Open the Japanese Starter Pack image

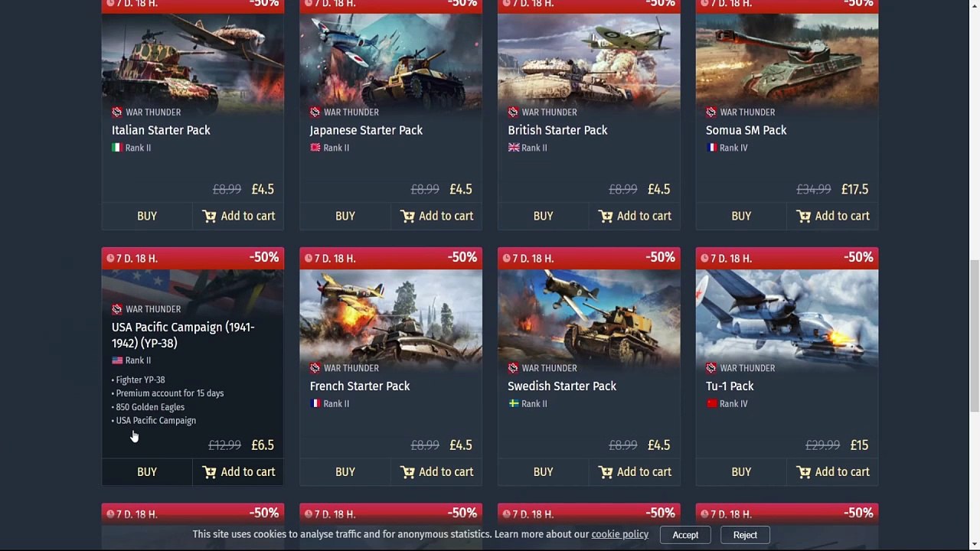390,57
